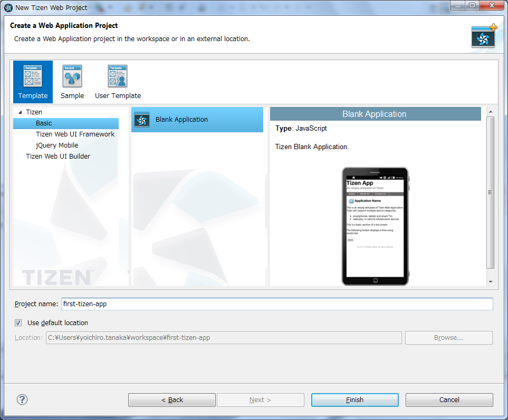Choose the Blank Application list entry
Viewport: 508px width, 420px height.
click(x=197, y=120)
